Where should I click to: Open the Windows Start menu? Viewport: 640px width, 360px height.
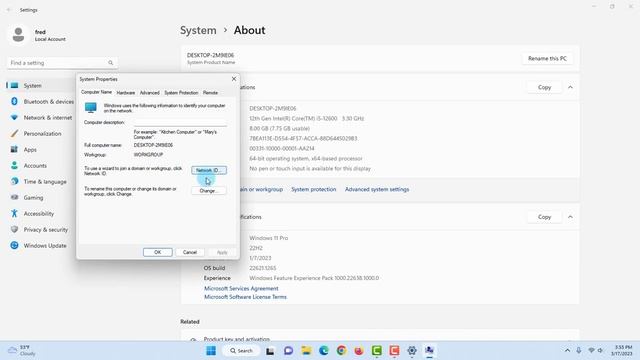point(211,351)
